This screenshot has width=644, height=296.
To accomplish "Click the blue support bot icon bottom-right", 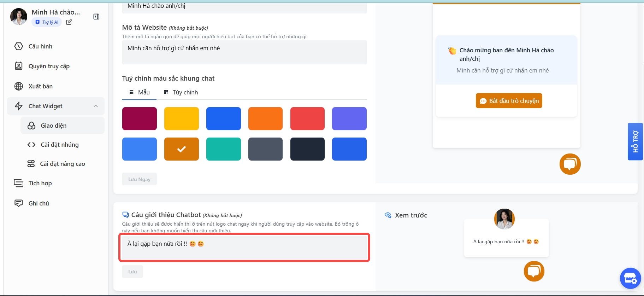I will pos(630,278).
